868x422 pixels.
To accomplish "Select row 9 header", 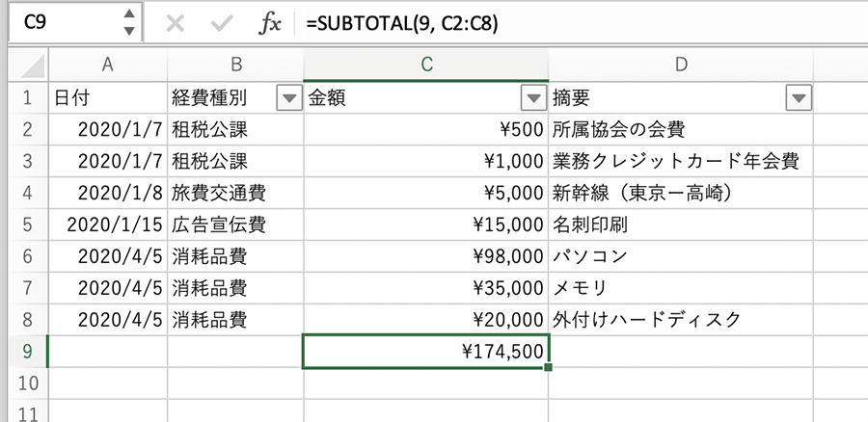I will click(x=26, y=352).
